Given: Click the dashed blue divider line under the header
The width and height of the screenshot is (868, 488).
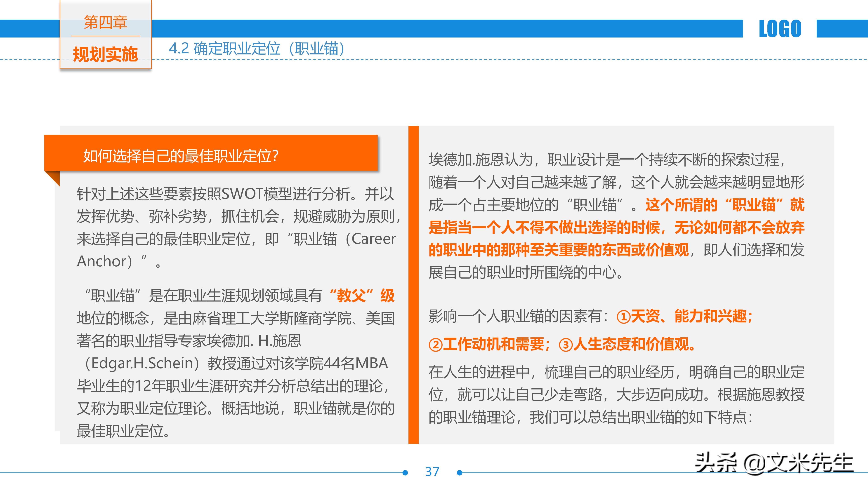Looking at the screenshot, I should coord(505,60).
